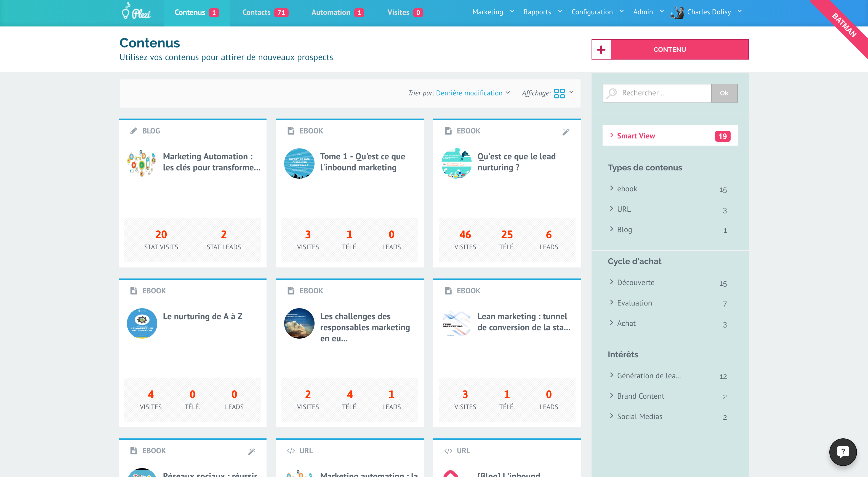Image resolution: width=868 pixels, height=477 pixels.
Task: Open Le nurturing de A à Z thumbnail
Action: coord(142,323)
